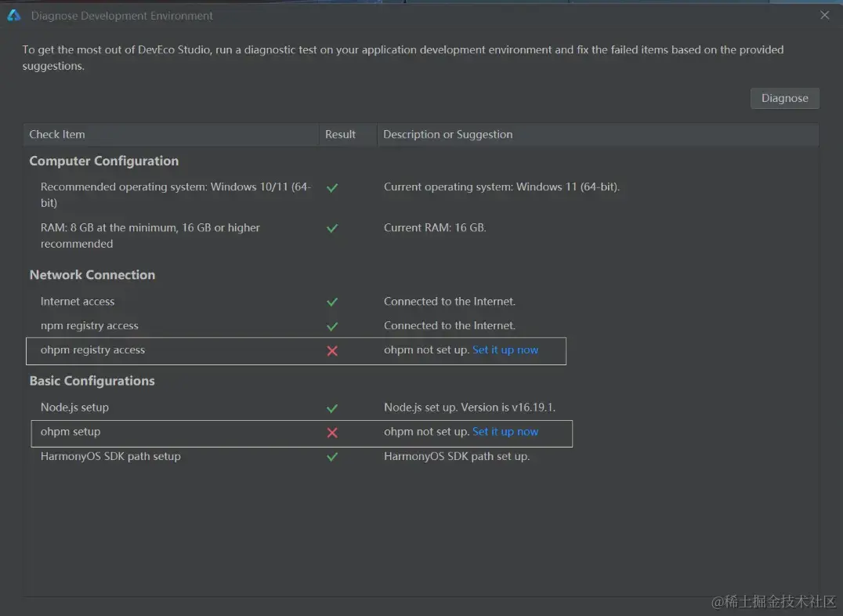This screenshot has height=616, width=843.
Task: Click Set it up now for ohpm registry access
Action: coord(505,350)
